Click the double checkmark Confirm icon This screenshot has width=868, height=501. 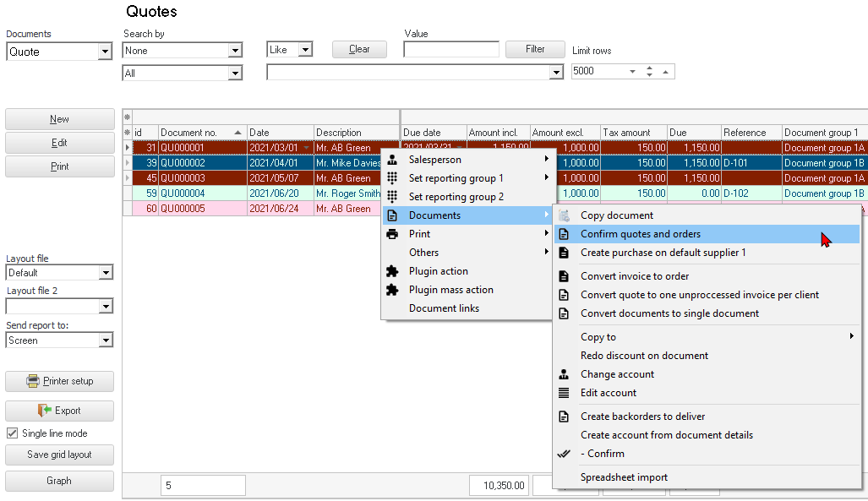point(564,454)
